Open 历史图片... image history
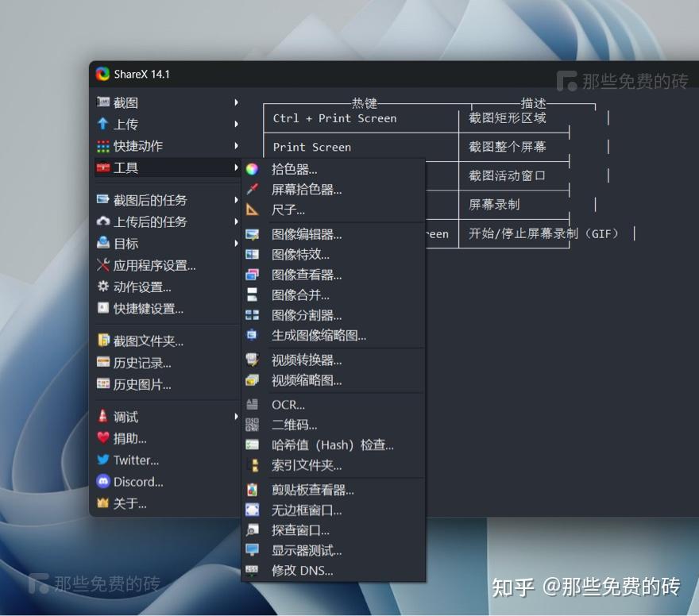Viewport: 699px width, 616px height. click(167, 384)
